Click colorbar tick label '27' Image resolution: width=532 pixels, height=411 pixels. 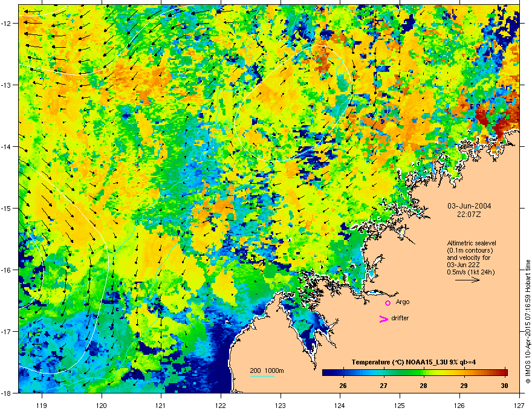point(383,386)
